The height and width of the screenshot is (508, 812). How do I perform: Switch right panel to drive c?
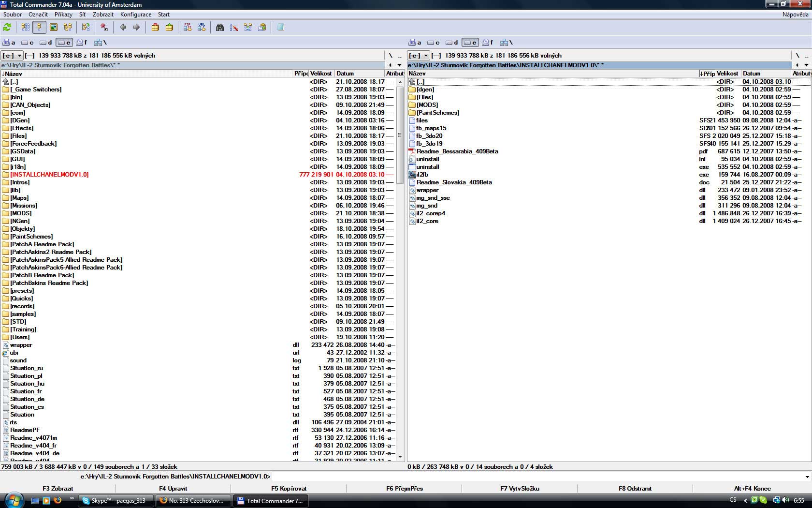click(x=434, y=43)
